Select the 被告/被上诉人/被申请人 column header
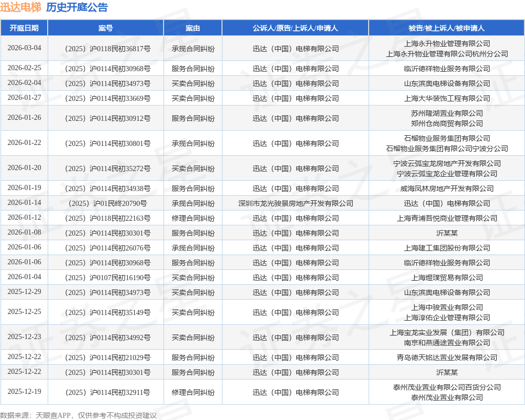The width and height of the screenshot is (525, 420). click(x=447, y=28)
